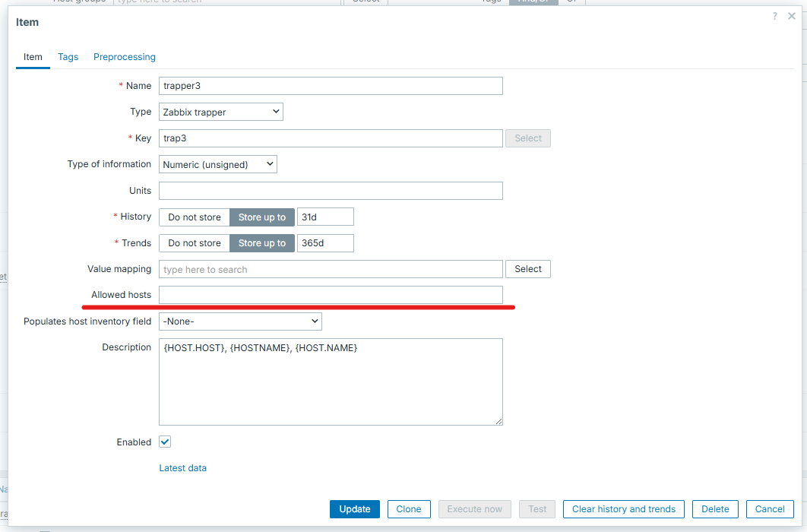Viewport: 807px width, 532px height.
Task: Choose History 'Store up to' option
Action: pos(261,217)
